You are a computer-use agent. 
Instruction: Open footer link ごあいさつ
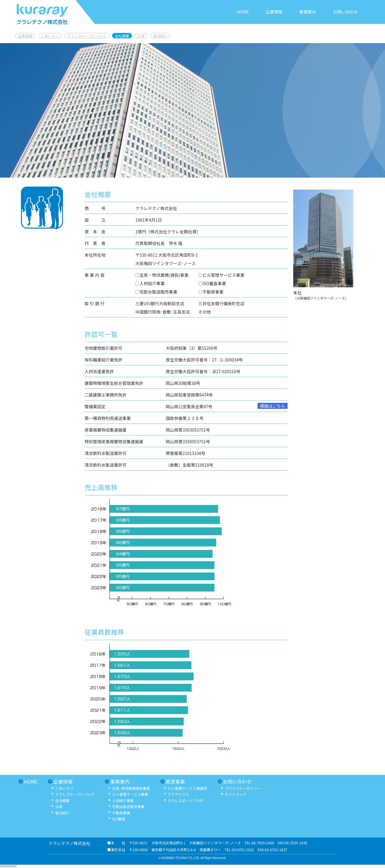64,788
